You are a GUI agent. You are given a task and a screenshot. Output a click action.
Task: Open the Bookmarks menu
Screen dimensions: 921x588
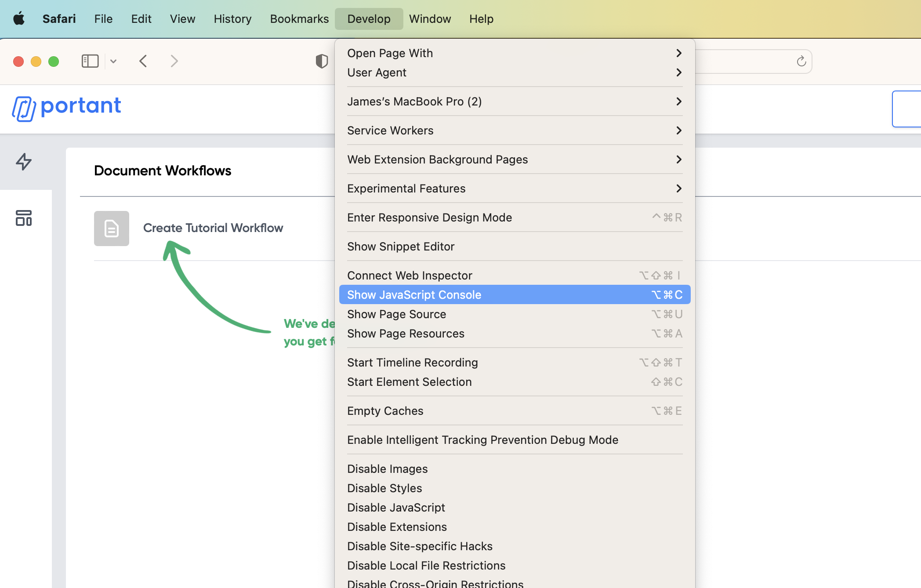tap(299, 19)
